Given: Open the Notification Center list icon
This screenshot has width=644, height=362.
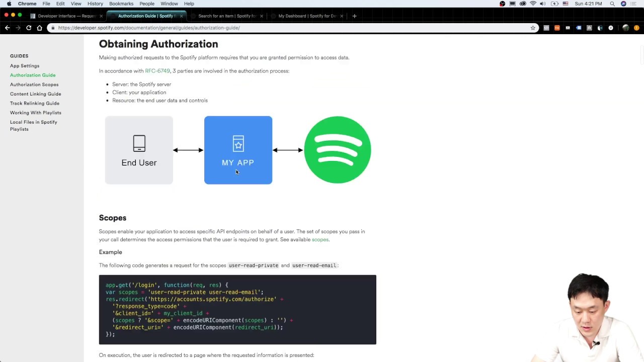Looking at the screenshot, I should (x=634, y=4).
